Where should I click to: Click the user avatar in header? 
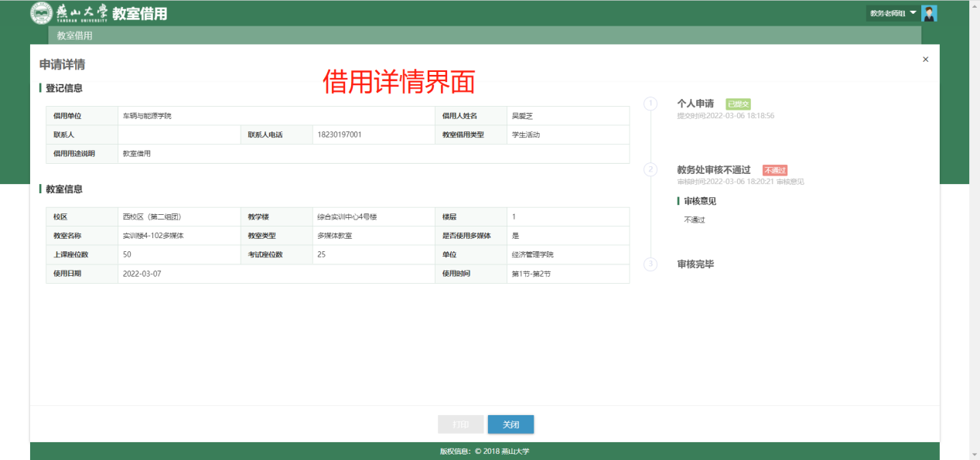click(x=929, y=13)
